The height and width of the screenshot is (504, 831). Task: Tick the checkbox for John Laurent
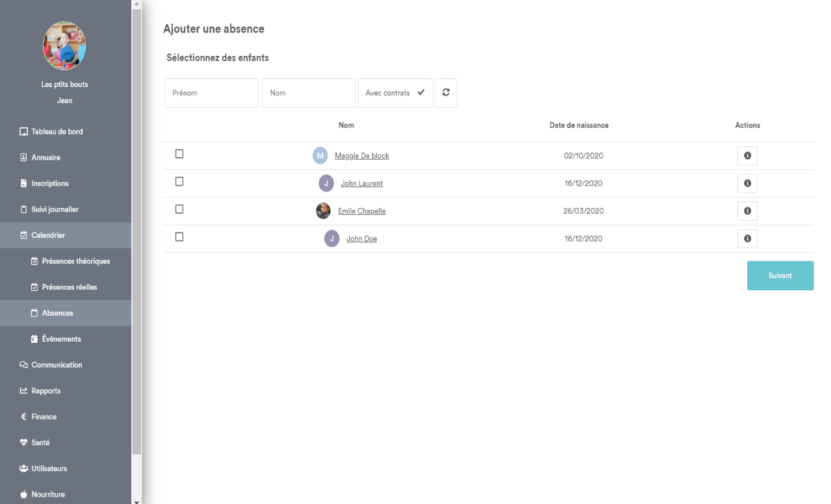tap(179, 182)
